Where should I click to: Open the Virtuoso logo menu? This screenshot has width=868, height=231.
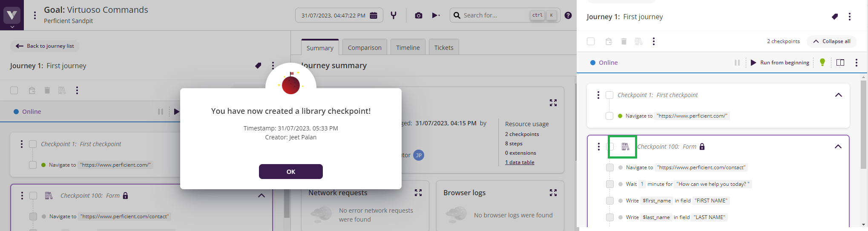(x=12, y=15)
